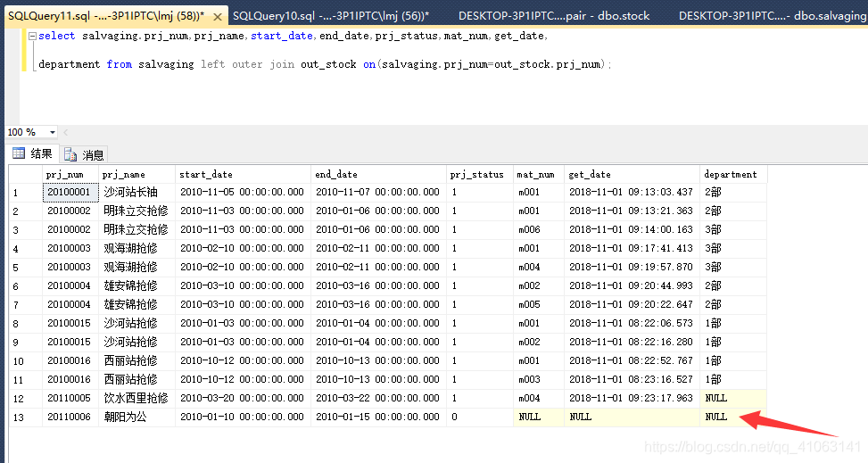Select the get_date column header
The image size is (868, 463).
point(632,174)
